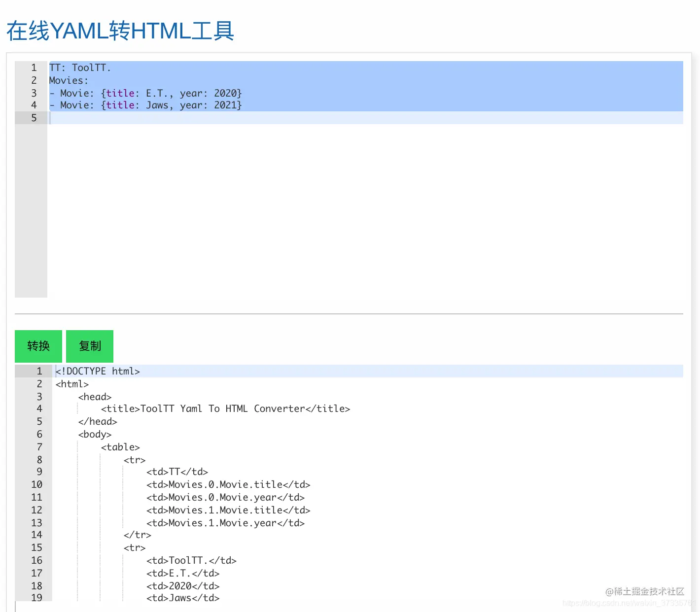Click the '</tr>' output line
Viewport: 700px width, 612px height.
tap(138, 535)
